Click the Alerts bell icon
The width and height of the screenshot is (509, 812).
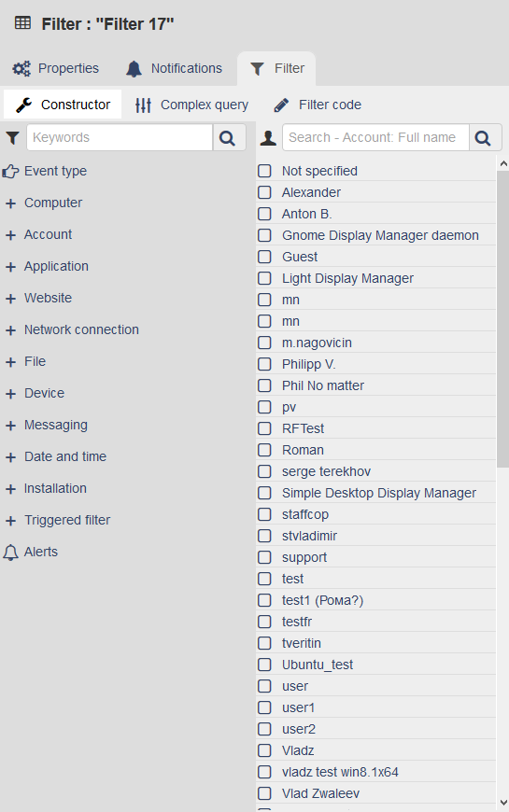coord(10,552)
